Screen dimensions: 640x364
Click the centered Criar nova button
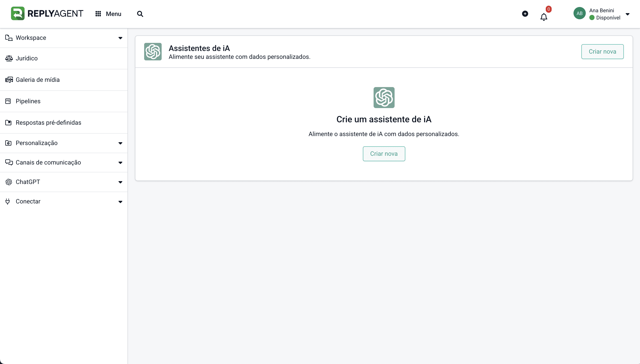(384, 154)
